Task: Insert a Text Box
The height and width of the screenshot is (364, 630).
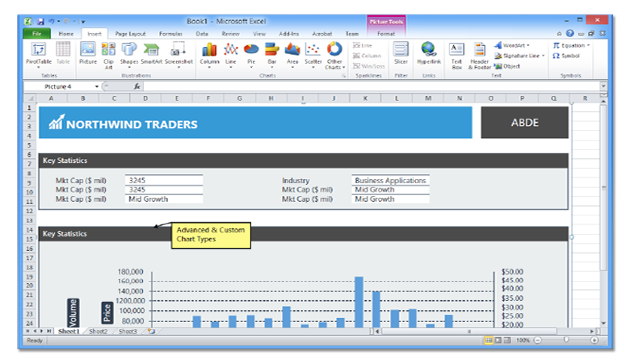Action: [x=456, y=56]
